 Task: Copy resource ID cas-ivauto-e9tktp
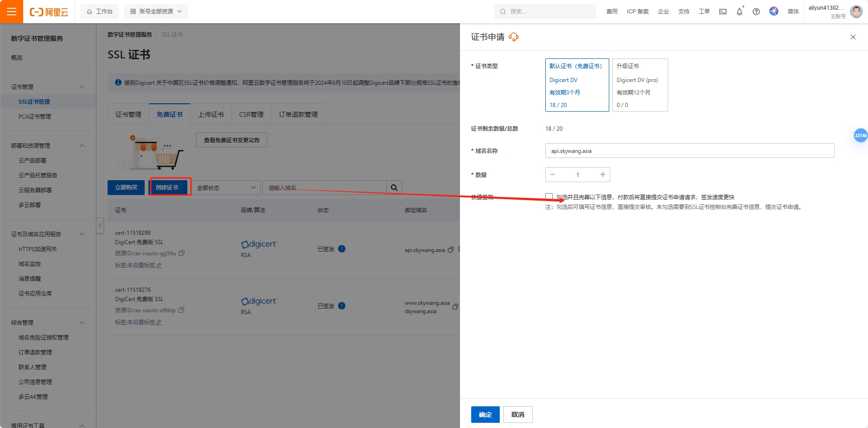coord(181,310)
